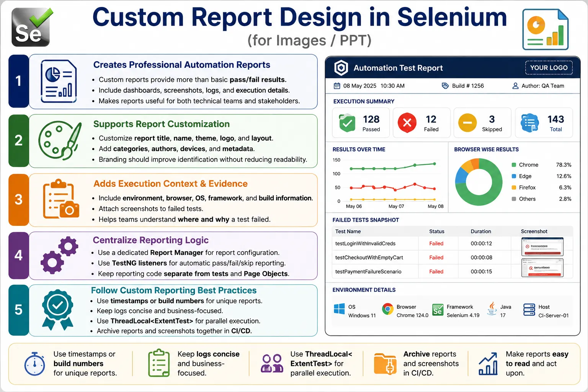Click the 78.3% Chrome percentage

click(x=563, y=165)
